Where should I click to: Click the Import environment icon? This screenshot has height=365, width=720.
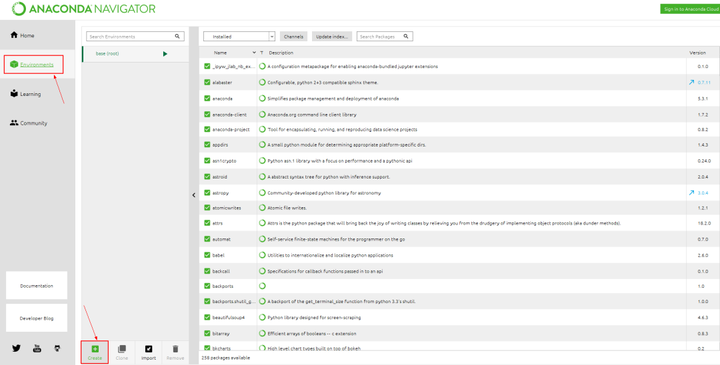[x=148, y=349]
